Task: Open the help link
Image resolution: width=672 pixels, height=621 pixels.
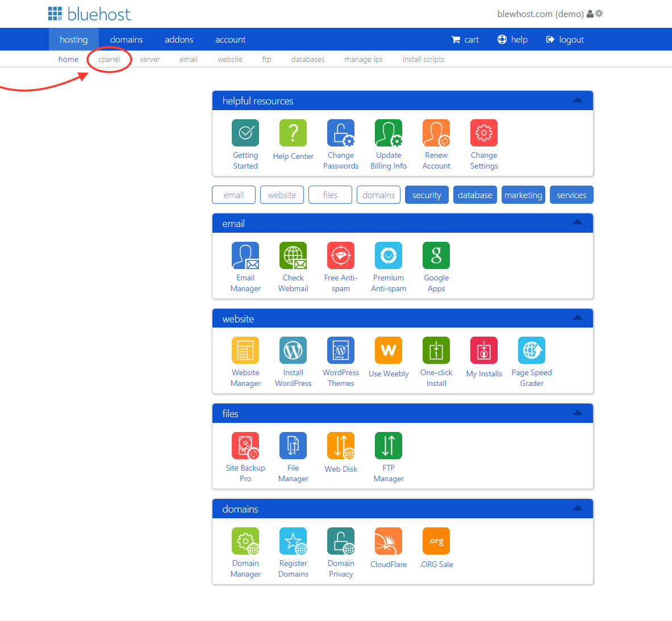Action: point(512,39)
